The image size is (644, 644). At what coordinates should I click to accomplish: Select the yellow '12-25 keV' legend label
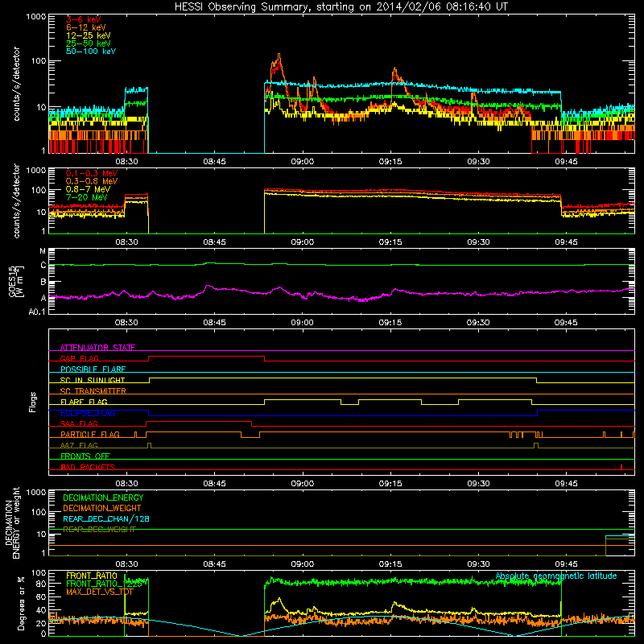(89, 35)
